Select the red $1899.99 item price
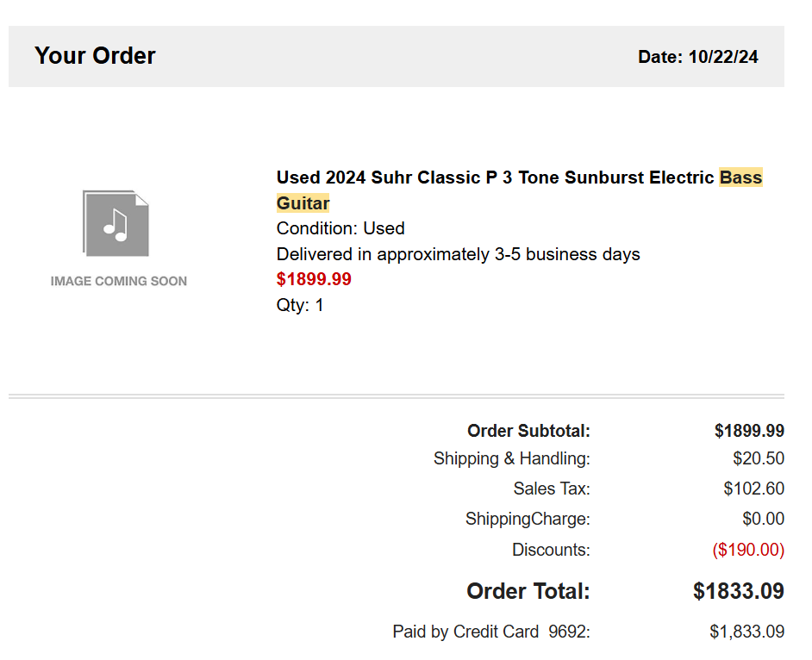The image size is (812, 660). point(314,279)
